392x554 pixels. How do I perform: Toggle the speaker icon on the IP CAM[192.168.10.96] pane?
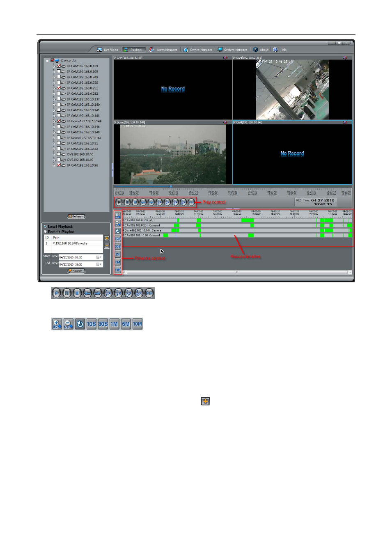pyautogui.click(x=345, y=122)
